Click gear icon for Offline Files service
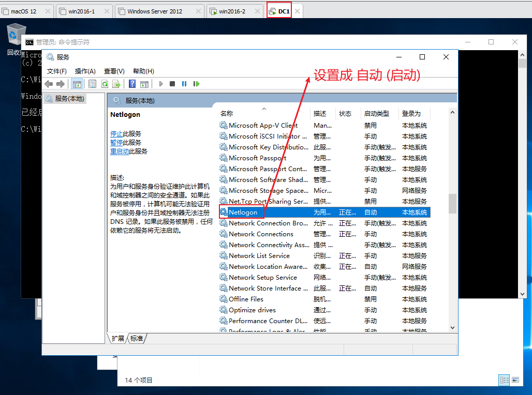This screenshot has height=395, width=532. [223, 299]
